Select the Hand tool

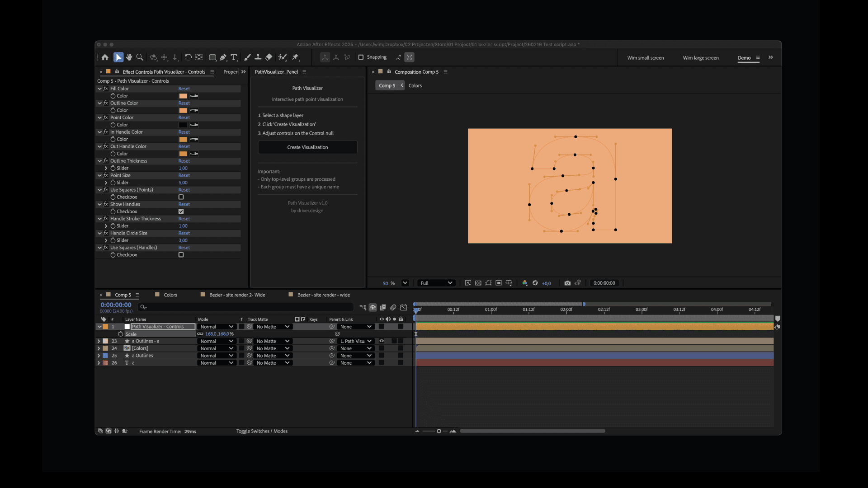(129, 57)
